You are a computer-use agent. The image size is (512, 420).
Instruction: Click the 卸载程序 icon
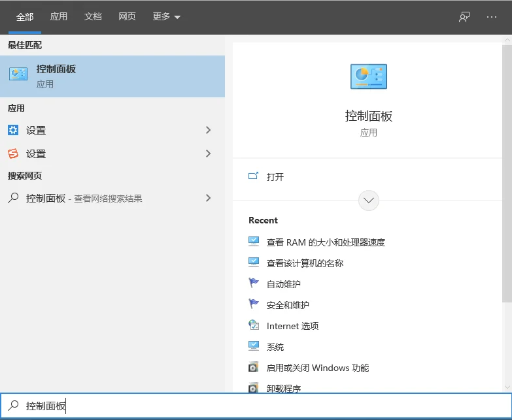pyautogui.click(x=254, y=388)
